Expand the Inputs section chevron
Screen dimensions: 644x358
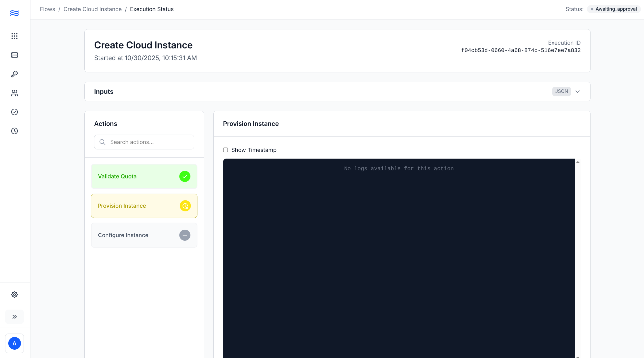[x=577, y=91]
